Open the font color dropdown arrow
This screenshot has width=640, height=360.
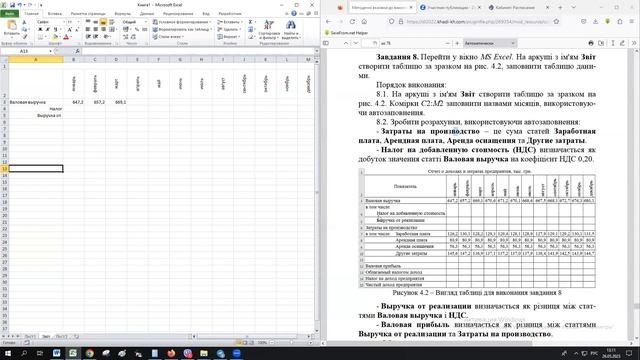pos(71,37)
